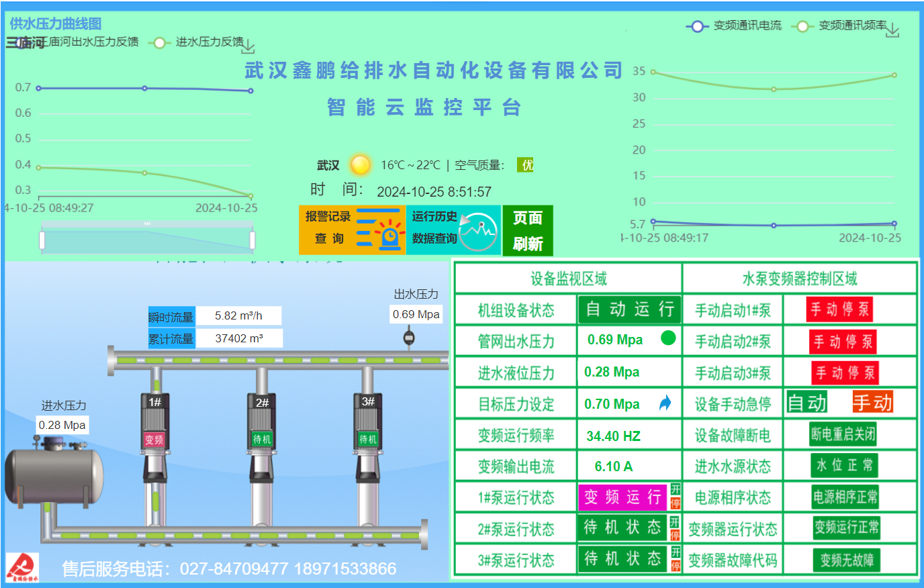
Task: Click the 售后服务电话 phone number text
Action: tap(229, 569)
